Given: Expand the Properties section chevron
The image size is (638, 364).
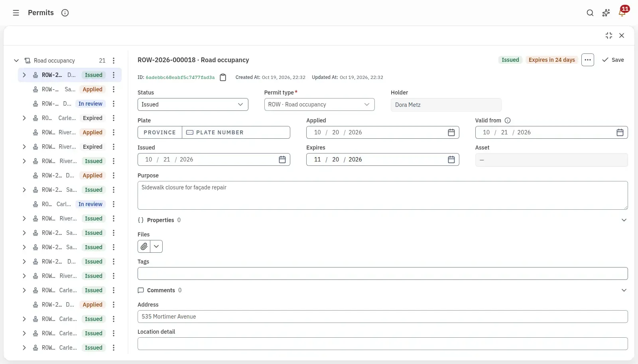Looking at the screenshot, I should [624, 220].
